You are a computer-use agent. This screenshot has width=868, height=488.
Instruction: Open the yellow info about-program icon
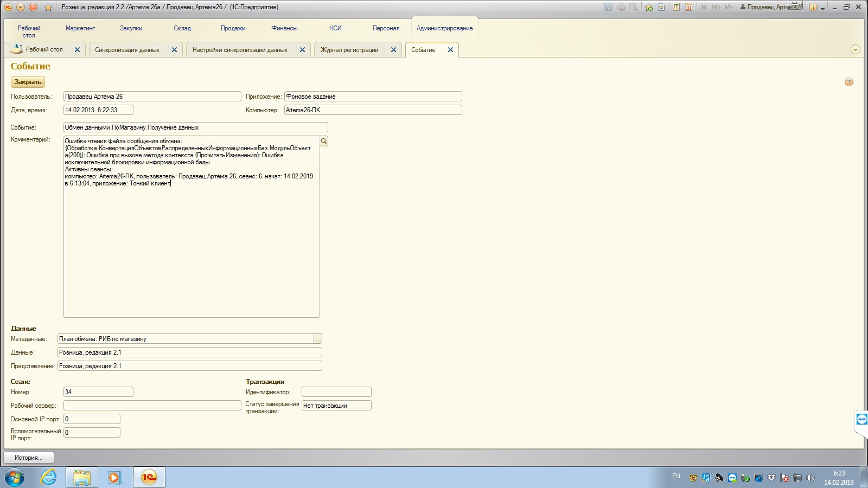coord(813,7)
